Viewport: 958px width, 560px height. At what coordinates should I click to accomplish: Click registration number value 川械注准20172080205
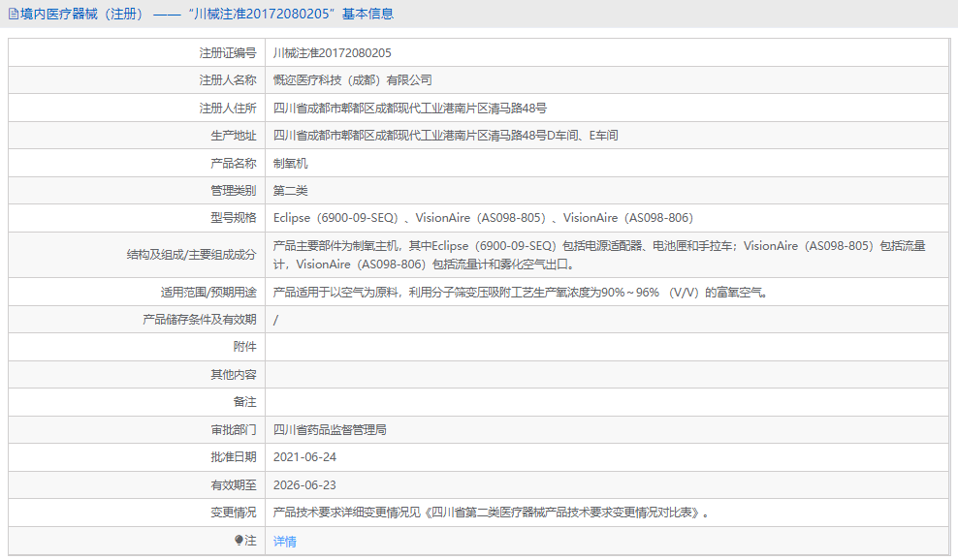[333, 53]
